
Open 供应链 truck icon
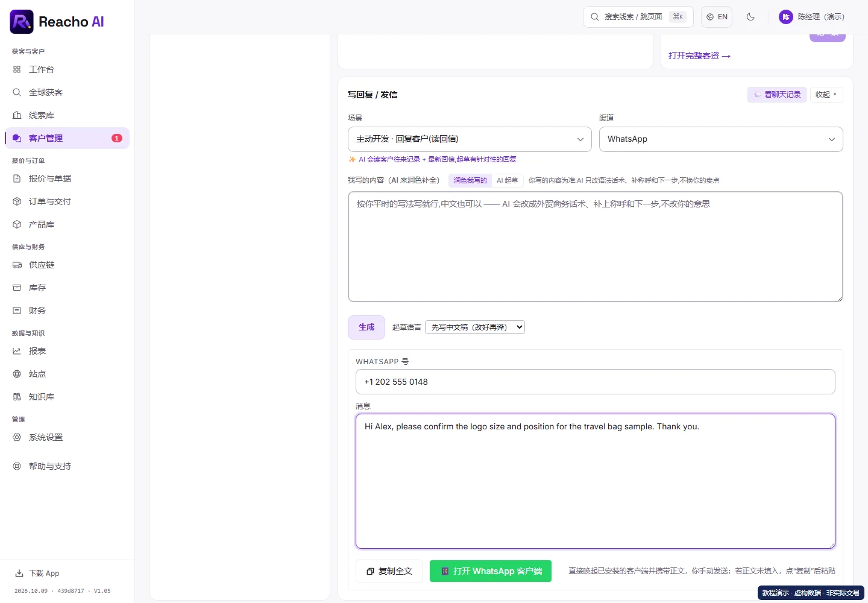[x=17, y=265]
